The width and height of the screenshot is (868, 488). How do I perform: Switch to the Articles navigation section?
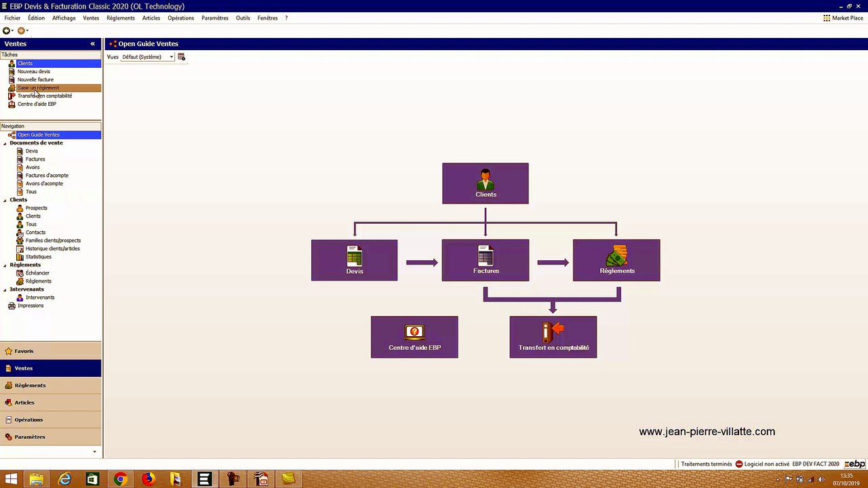click(51, 403)
